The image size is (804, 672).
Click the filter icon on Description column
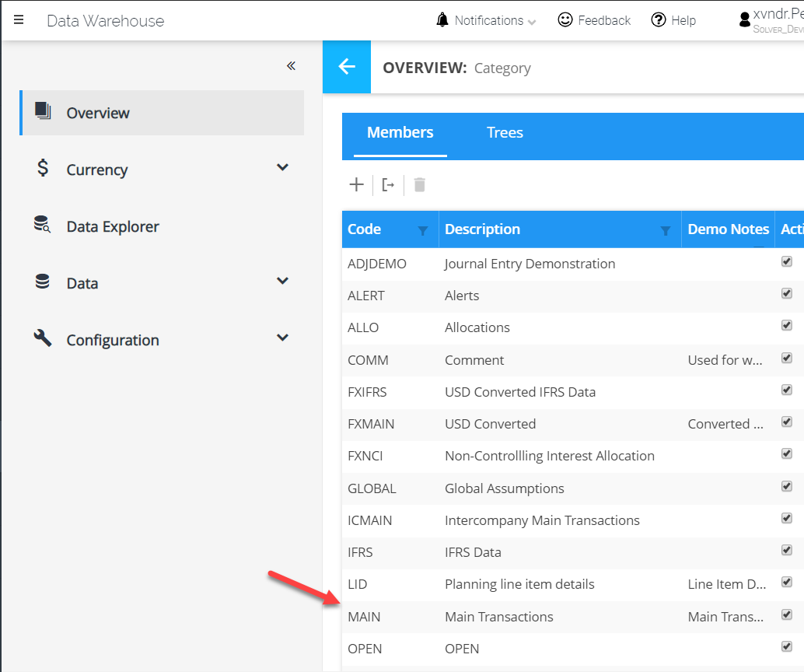665,230
